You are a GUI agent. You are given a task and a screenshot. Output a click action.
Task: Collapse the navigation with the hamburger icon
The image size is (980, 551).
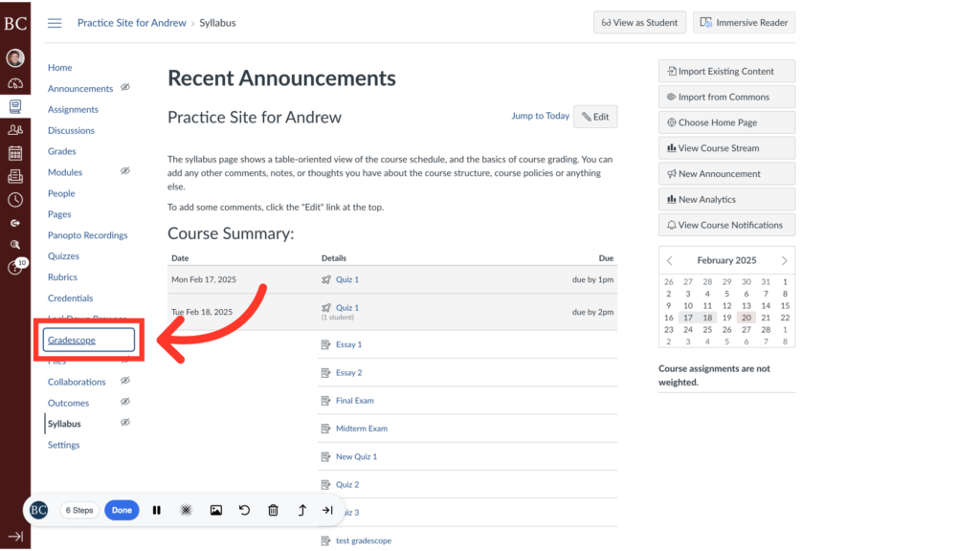[55, 23]
